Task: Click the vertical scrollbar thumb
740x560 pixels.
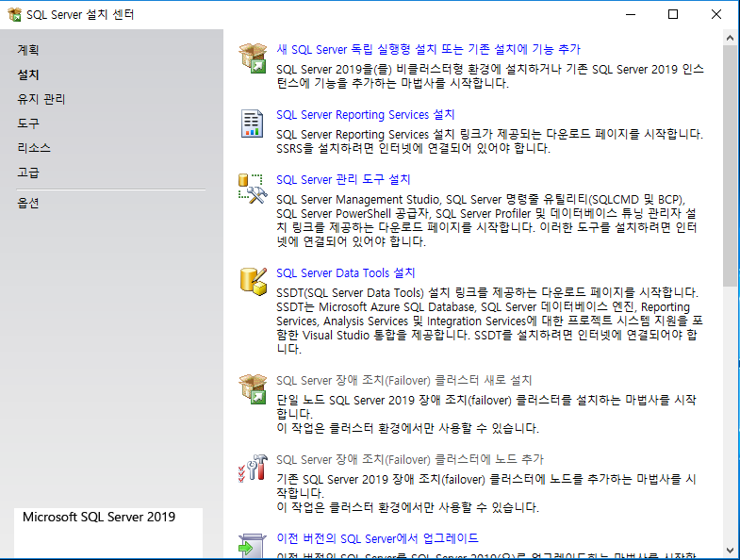Action: [x=730, y=166]
